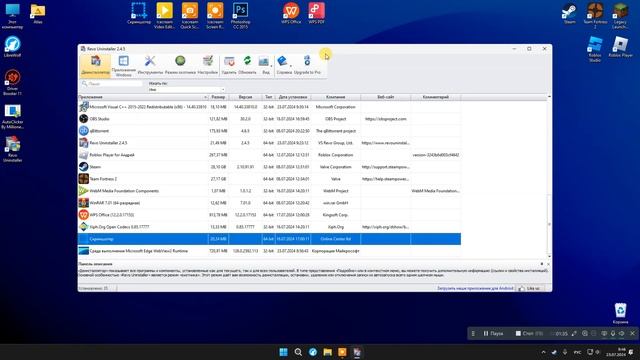
Task: Sort list by Size column header
Action: tap(218, 97)
